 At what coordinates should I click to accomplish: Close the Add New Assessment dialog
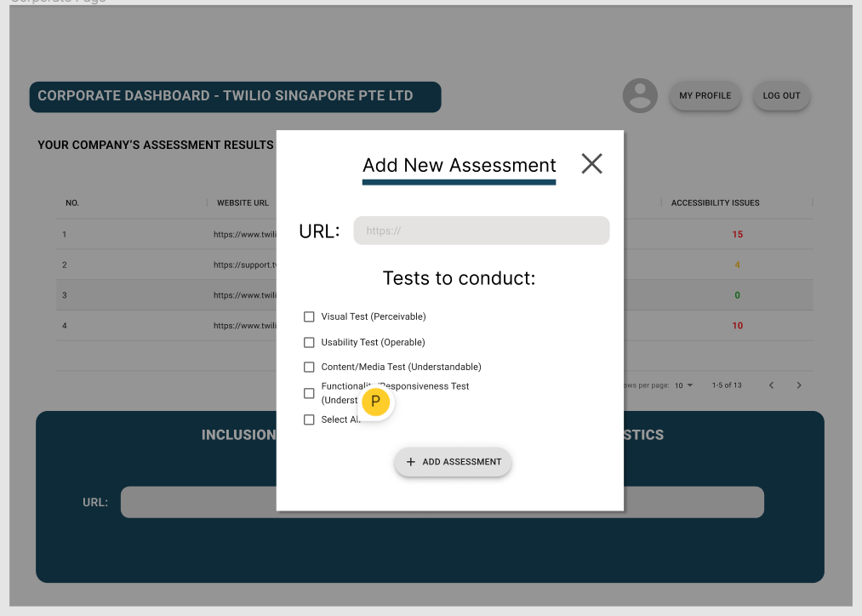point(591,163)
